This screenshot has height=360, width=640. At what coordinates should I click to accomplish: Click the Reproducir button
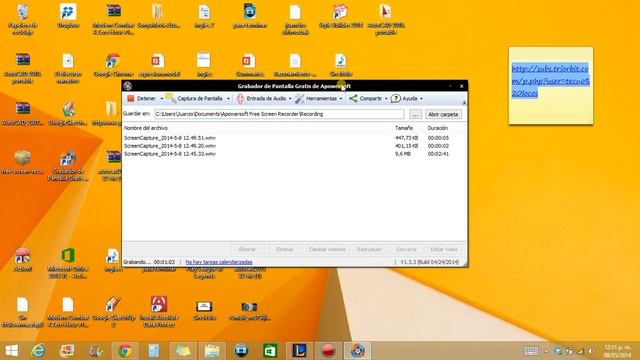click(369, 249)
